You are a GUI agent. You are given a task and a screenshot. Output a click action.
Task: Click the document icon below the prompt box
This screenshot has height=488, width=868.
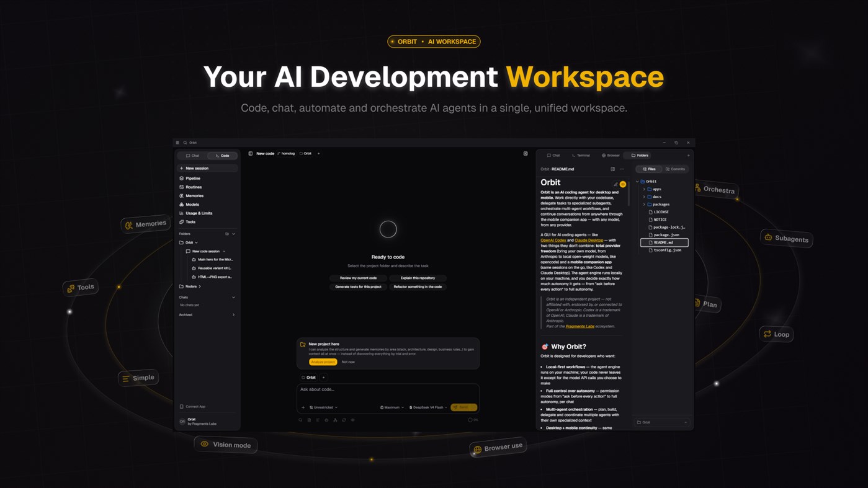(309, 420)
